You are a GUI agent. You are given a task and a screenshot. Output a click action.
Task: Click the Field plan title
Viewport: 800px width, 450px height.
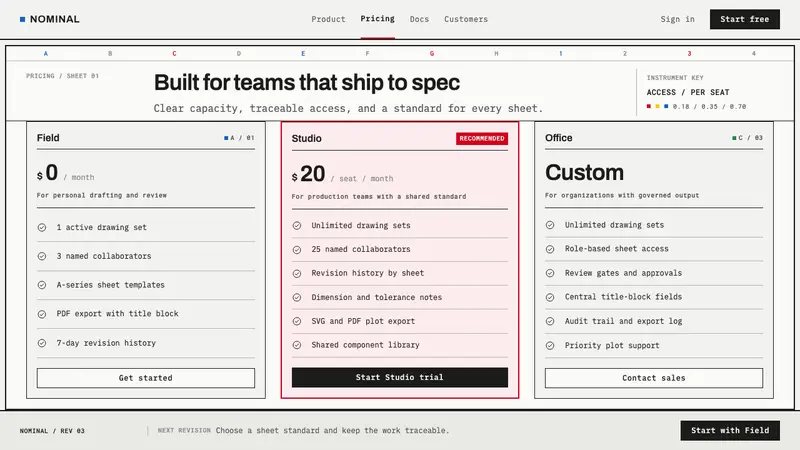(x=48, y=138)
